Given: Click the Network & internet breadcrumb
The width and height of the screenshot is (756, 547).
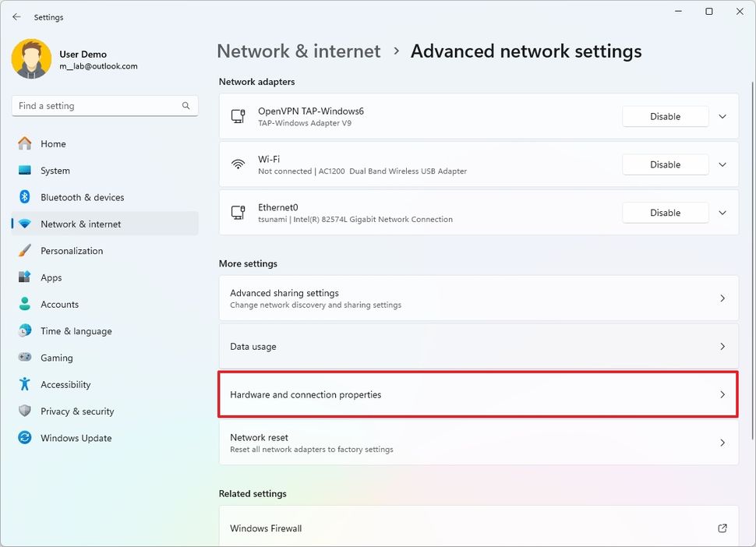Looking at the screenshot, I should click(298, 51).
